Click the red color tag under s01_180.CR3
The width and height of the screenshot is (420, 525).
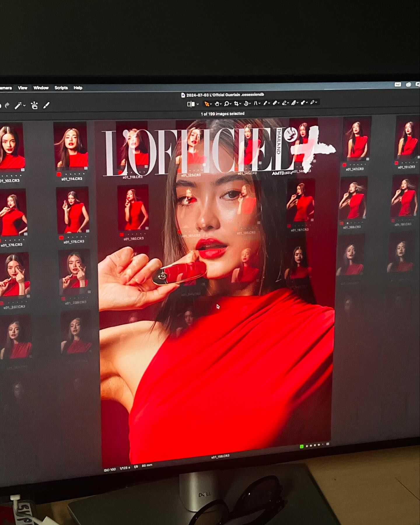click(122, 235)
